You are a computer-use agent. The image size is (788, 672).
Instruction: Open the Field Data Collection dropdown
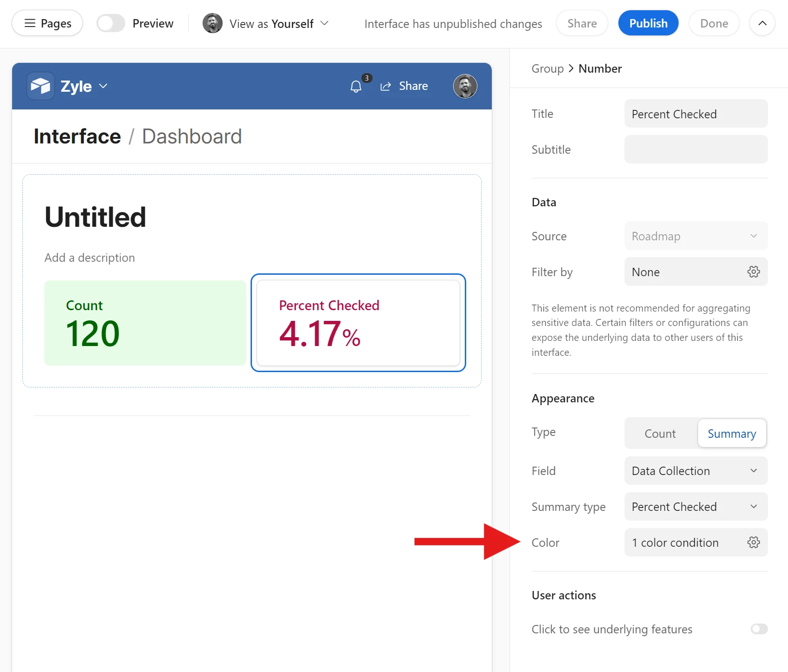pos(696,471)
